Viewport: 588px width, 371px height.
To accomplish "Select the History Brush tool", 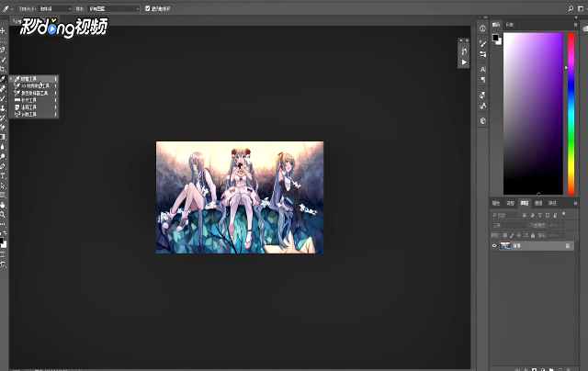I will click(x=3, y=118).
